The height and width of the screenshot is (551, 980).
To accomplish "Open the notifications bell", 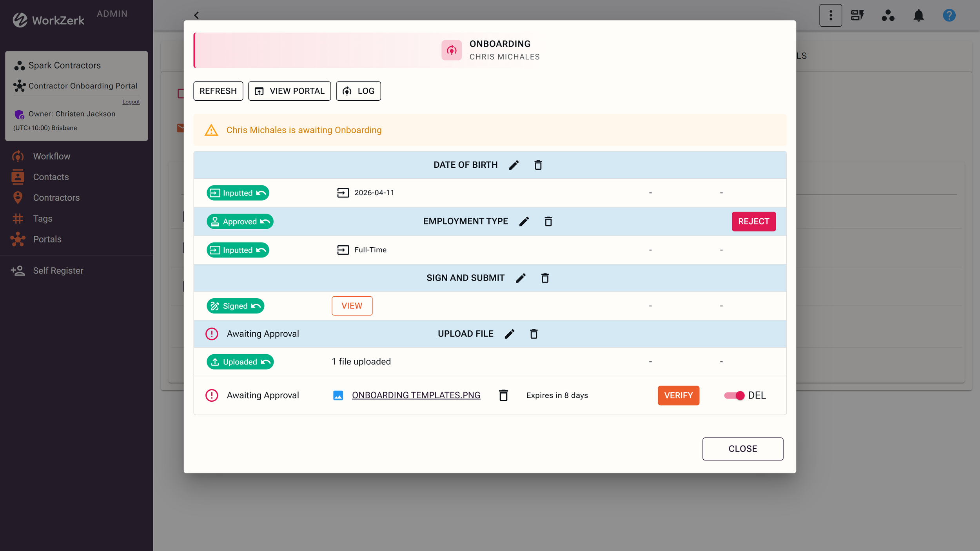I will coord(918,15).
